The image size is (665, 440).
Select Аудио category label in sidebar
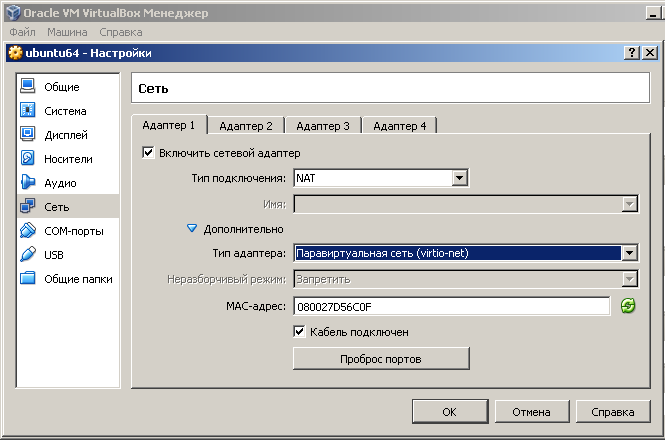[60, 183]
